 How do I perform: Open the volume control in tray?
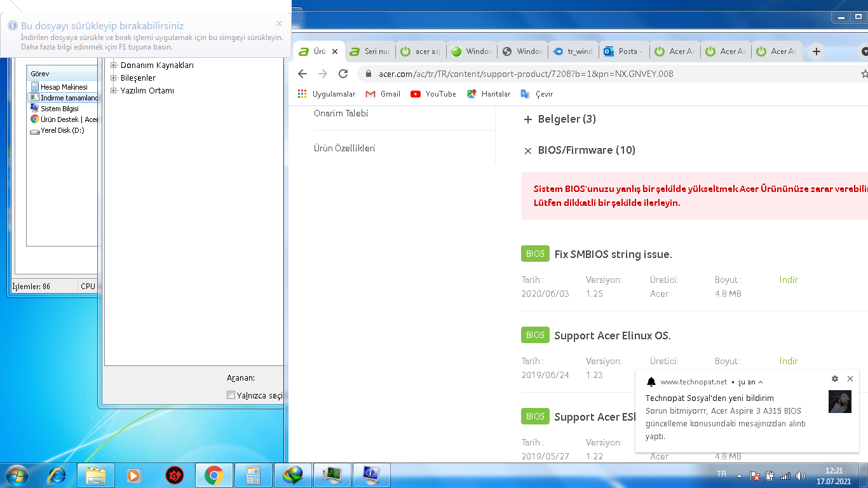click(x=801, y=475)
